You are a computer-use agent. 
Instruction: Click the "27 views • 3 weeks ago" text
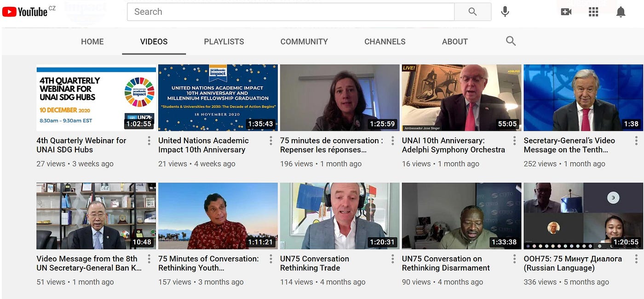[75, 164]
